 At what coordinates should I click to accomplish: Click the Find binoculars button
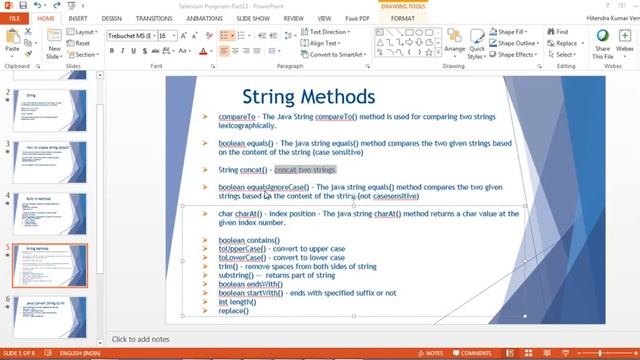pos(558,31)
